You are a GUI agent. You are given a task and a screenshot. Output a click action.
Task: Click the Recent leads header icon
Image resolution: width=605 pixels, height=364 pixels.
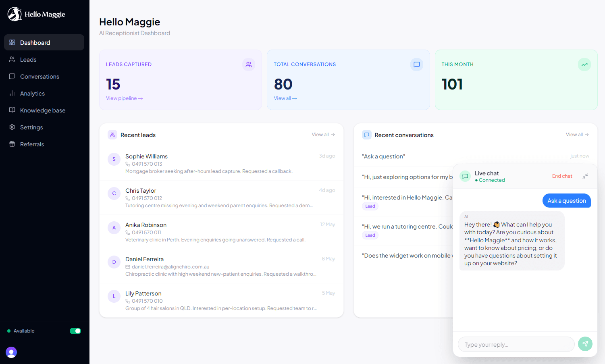click(x=112, y=135)
